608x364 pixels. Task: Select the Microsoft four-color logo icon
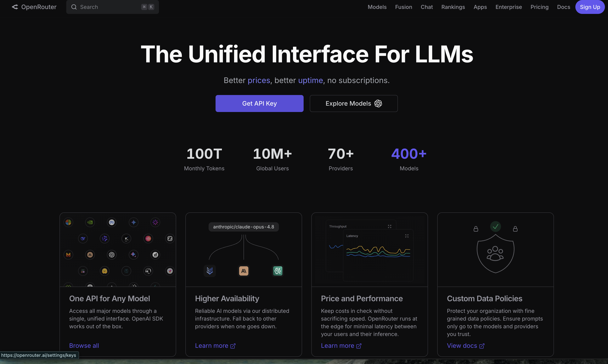coord(68,222)
